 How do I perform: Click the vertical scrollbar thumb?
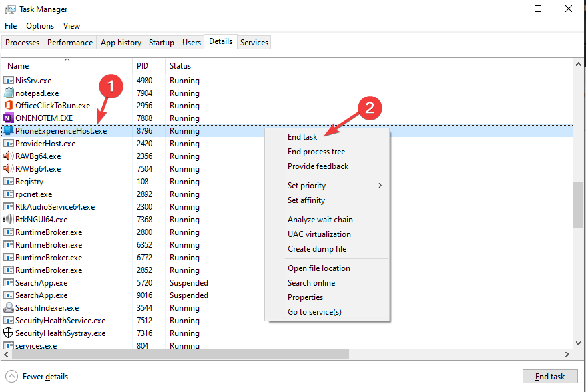[x=578, y=204]
